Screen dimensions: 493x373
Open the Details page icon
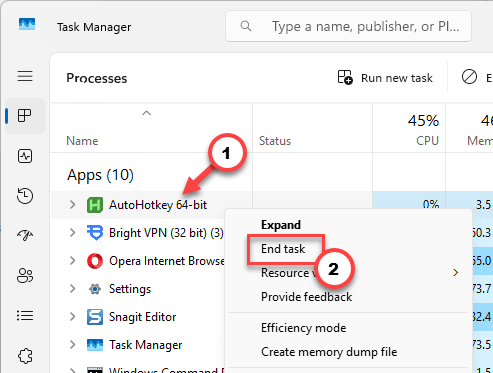(25, 315)
